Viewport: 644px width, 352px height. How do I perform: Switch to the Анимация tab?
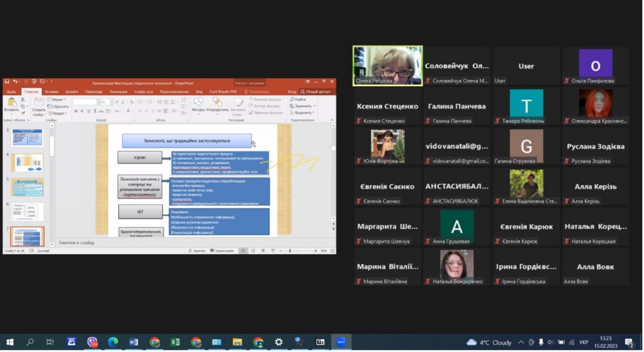(118, 92)
